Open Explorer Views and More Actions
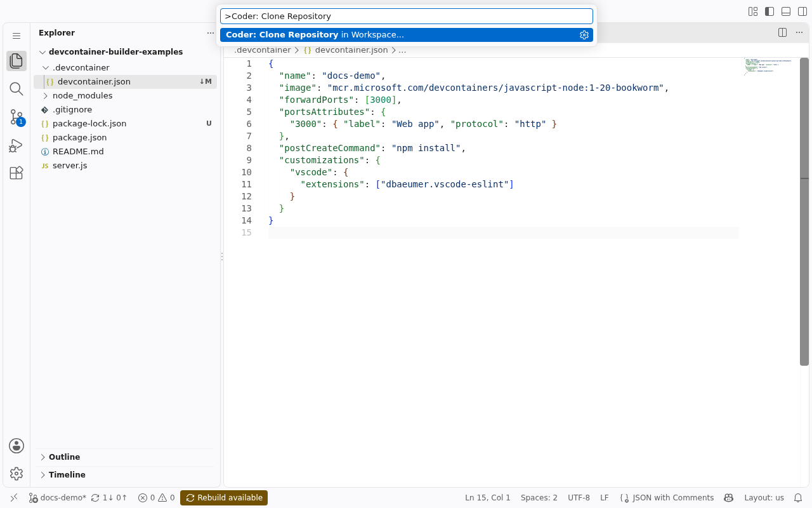Image resolution: width=812 pixels, height=508 pixels. point(211,33)
